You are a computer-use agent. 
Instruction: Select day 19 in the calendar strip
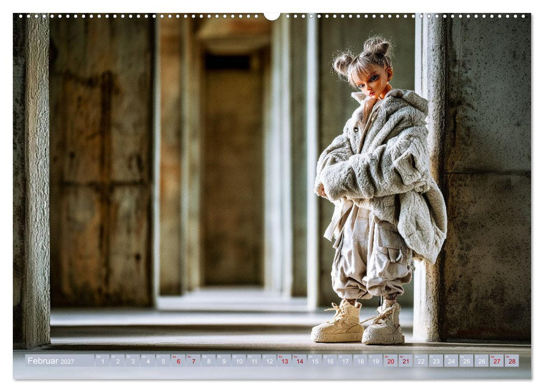(x=375, y=361)
